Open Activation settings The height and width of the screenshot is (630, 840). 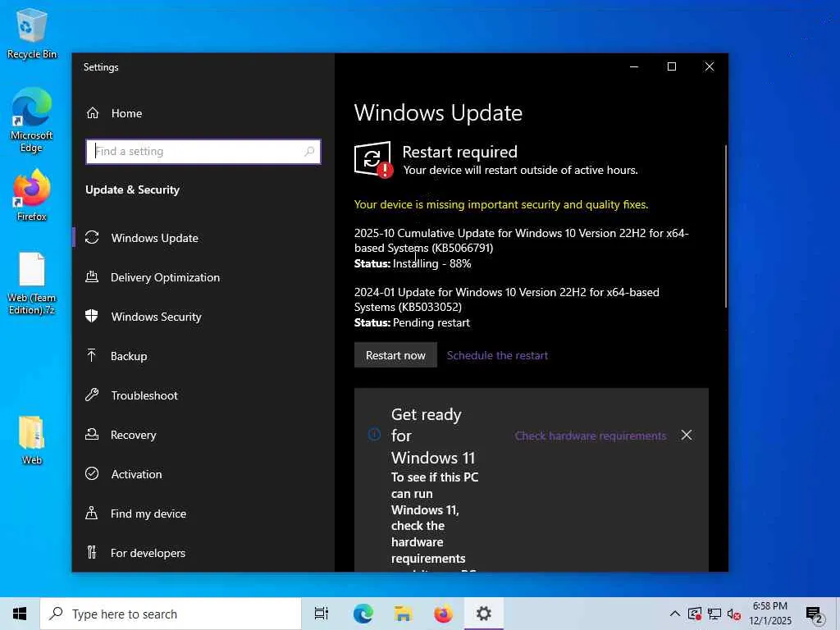tap(203, 474)
